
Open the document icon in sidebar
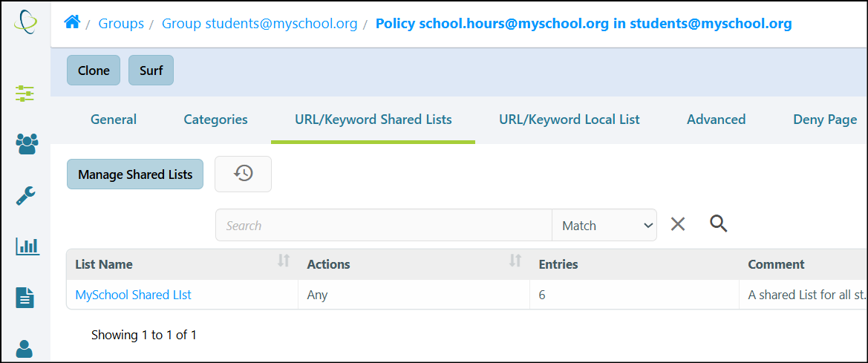(x=25, y=298)
